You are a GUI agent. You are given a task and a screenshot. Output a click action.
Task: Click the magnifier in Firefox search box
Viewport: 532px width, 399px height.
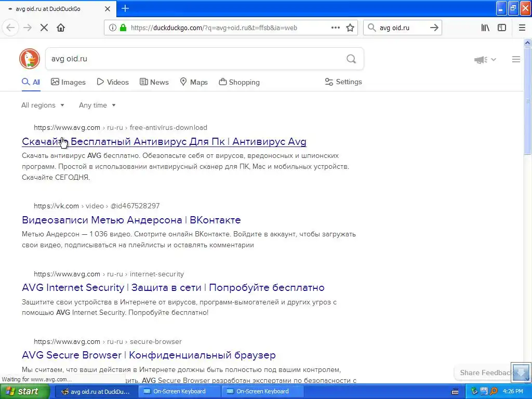click(x=372, y=28)
